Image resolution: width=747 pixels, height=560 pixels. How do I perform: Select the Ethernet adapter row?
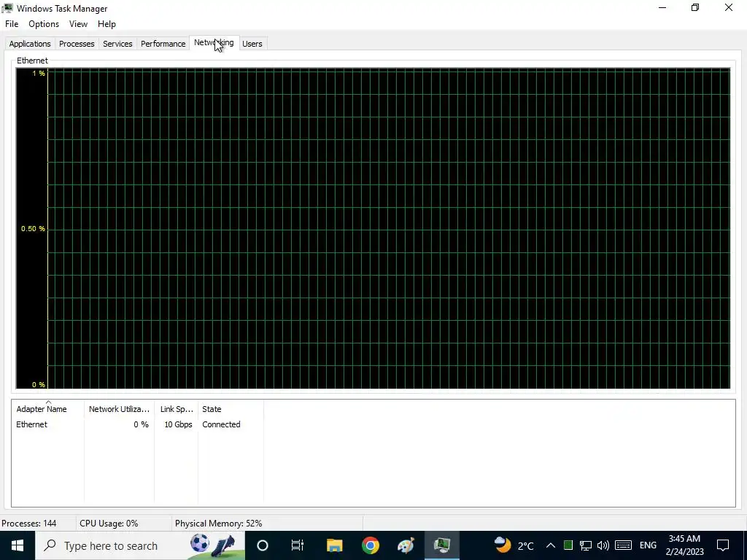click(137, 424)
